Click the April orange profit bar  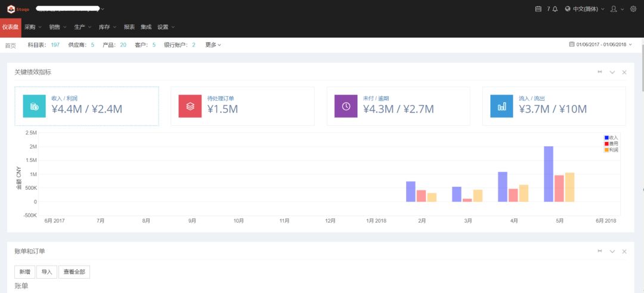tap(524, 193)
